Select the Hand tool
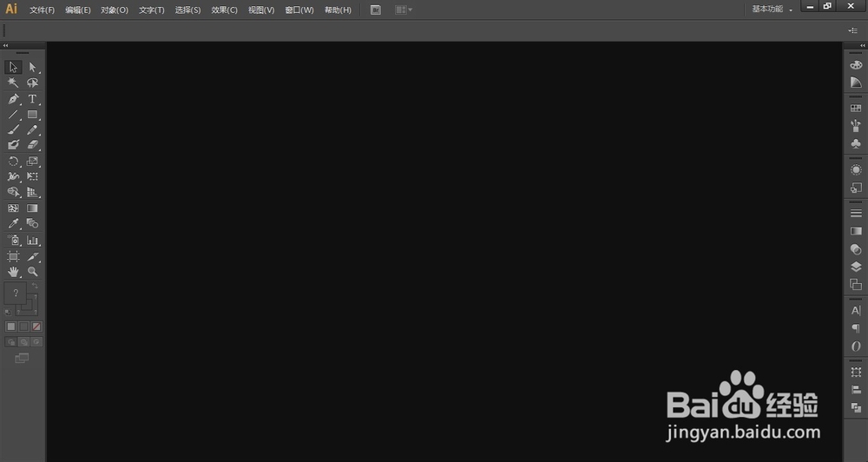 [13, 272]
